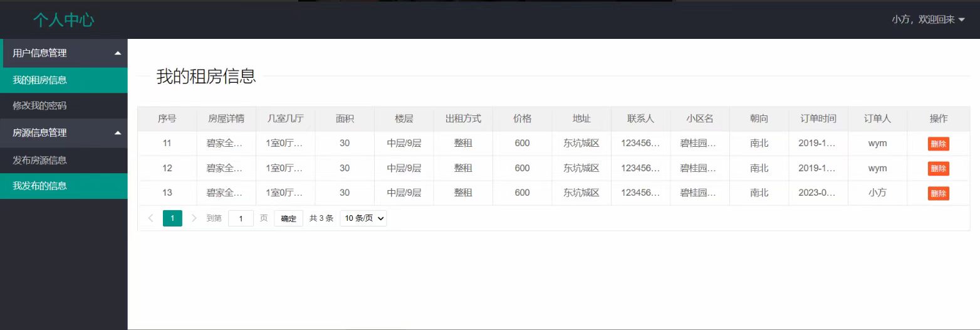Click the 订单人 column header
The height and width of the screenshot is (330, 980).
[877, 119]
